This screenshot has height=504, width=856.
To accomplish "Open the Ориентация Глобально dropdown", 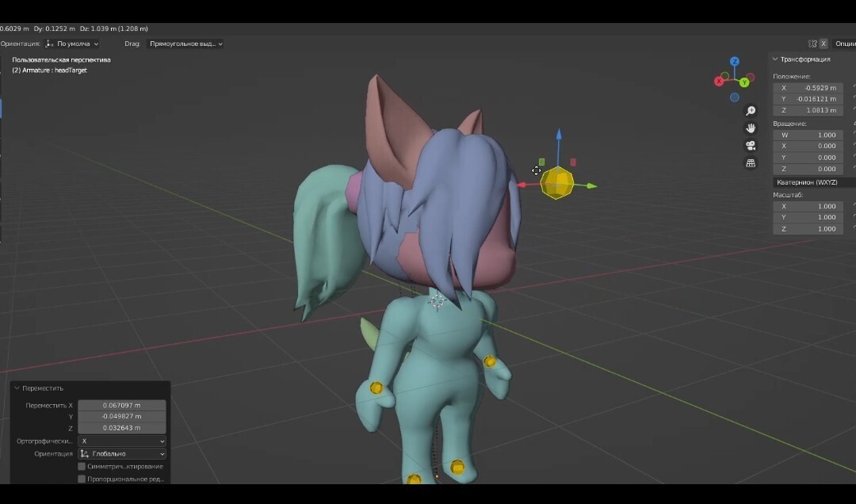I will [x=122, y=454].
